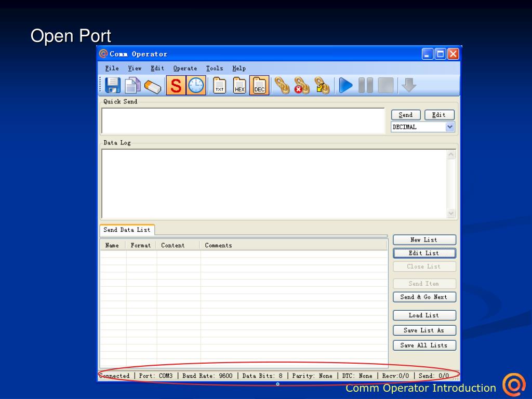Image resolution: width=532 pixels, height=399 pixels.
Task: Select the Send Data List tab
Action: (127, 230)
